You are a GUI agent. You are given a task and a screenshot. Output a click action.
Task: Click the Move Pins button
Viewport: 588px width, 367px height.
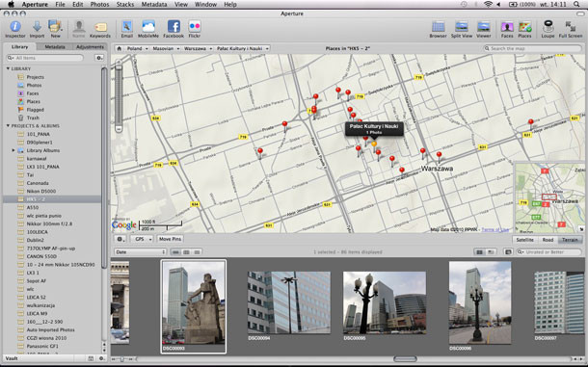[x=170, y=239]
